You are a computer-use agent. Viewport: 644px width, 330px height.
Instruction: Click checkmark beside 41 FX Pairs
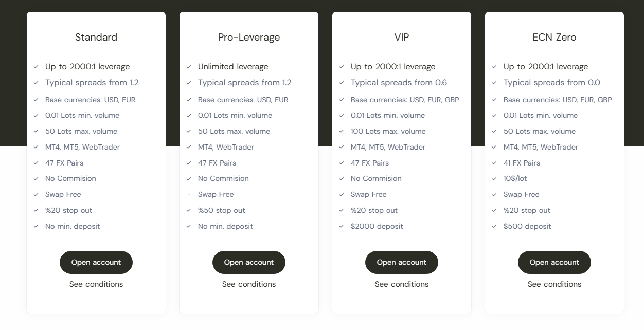pyautogui.click(x=494, y=163)
